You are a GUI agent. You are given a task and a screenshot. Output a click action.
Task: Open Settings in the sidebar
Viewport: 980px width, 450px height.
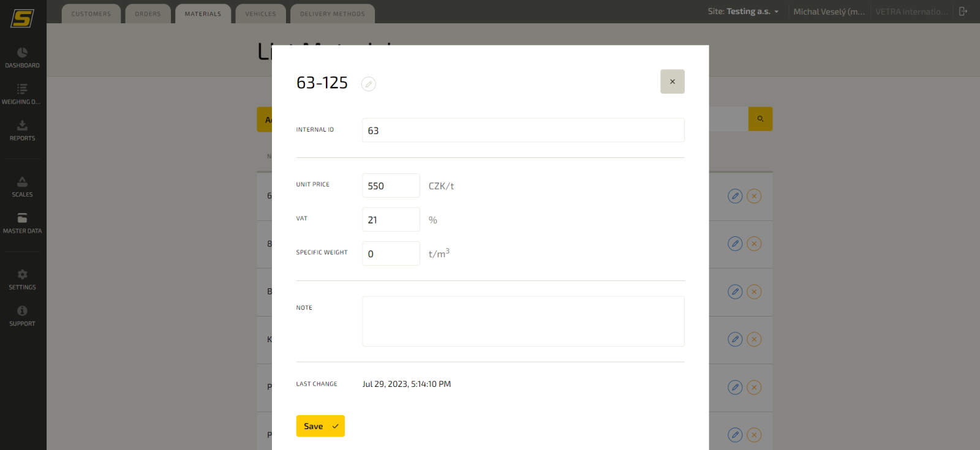click(x=22, y=280)
